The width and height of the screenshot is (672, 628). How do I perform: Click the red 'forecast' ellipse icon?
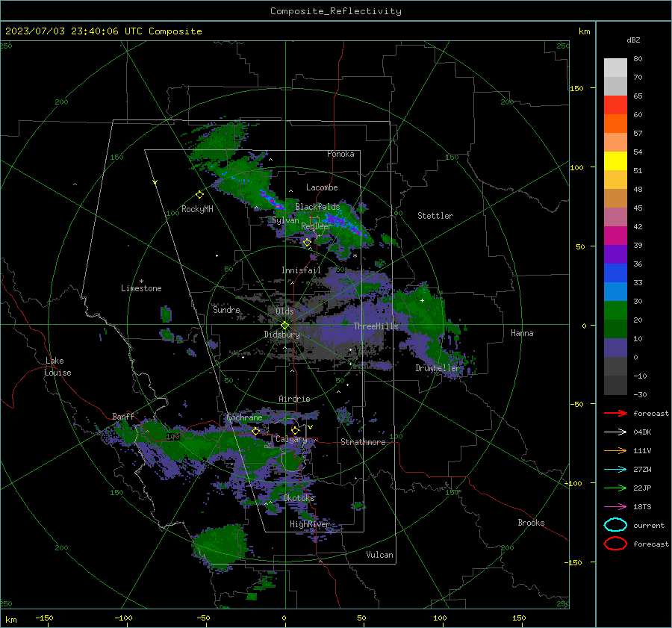[615, 544]
